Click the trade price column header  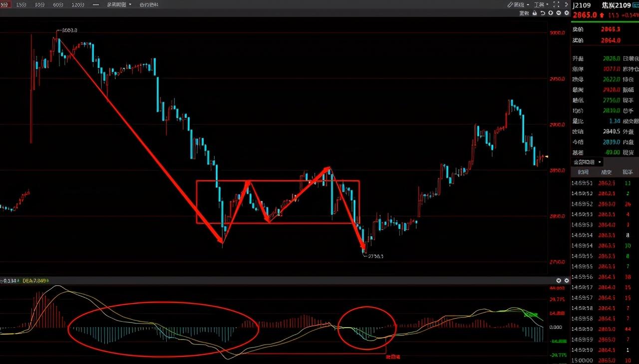point(606,172)
